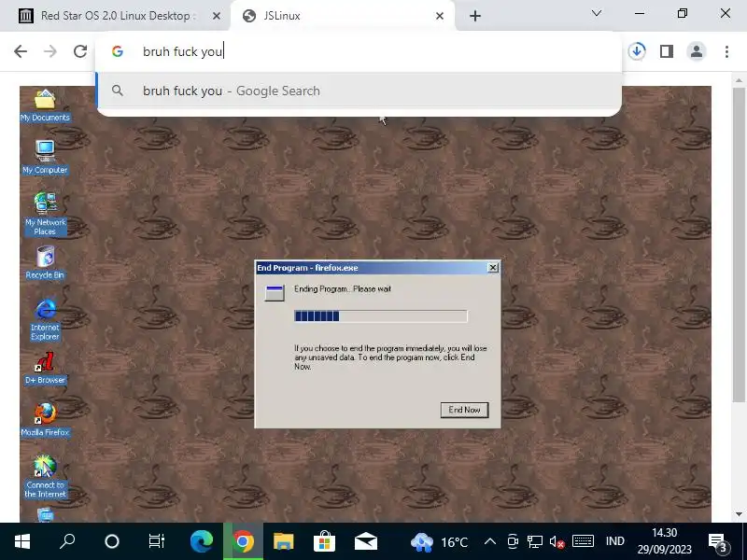
Task: Click the page scrollbar up arrow
Action: pos(739,80)
